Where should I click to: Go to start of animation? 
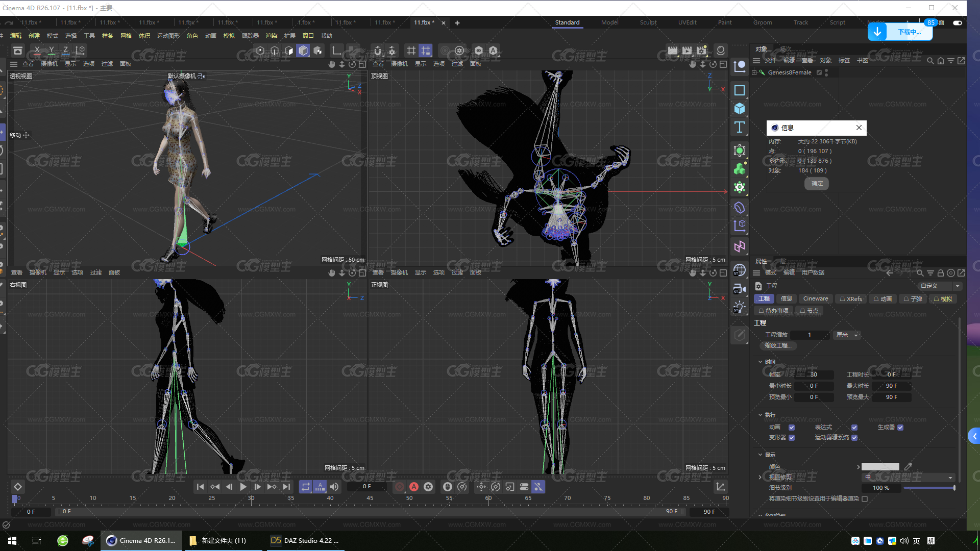(x=200, y=487)
